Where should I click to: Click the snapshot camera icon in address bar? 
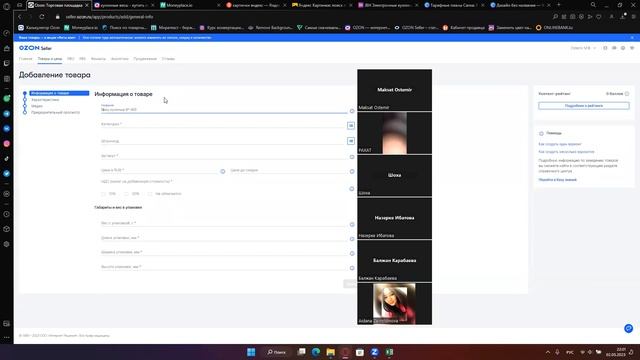[x=573, y=17]
